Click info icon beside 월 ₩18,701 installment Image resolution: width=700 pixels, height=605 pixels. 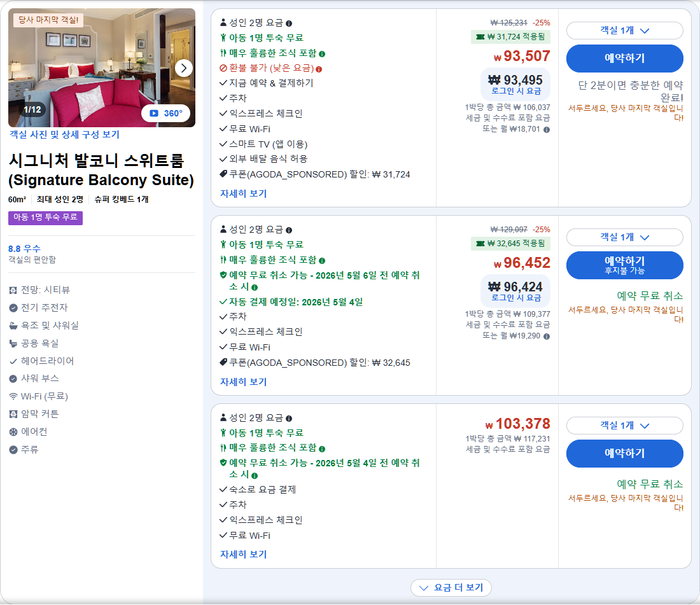pos(547,130)
